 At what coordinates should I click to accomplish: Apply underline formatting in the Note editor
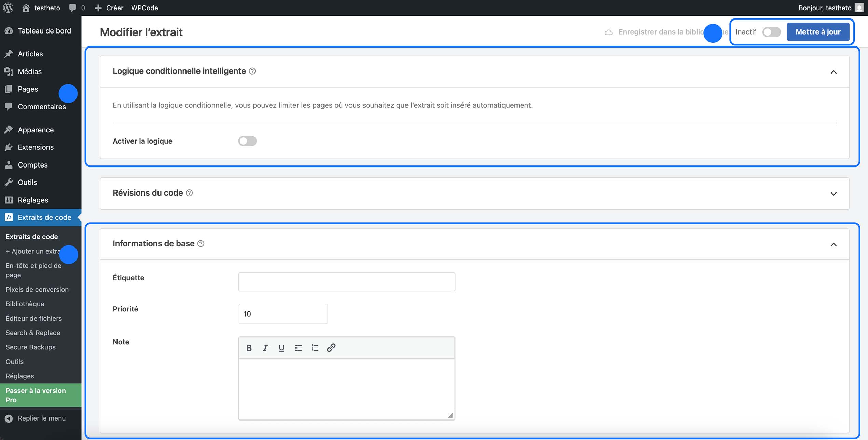pos(281,348)
